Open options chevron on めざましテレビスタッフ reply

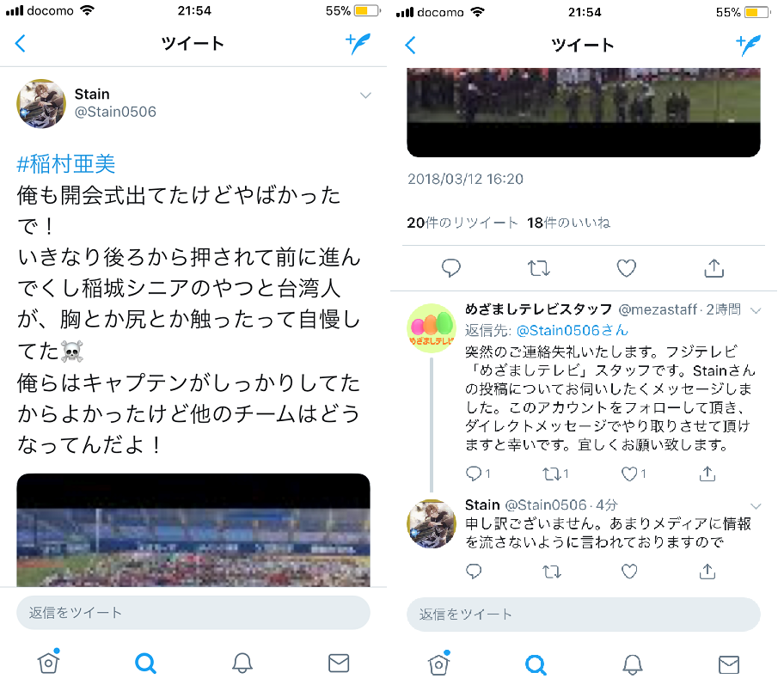coord(756,310)
